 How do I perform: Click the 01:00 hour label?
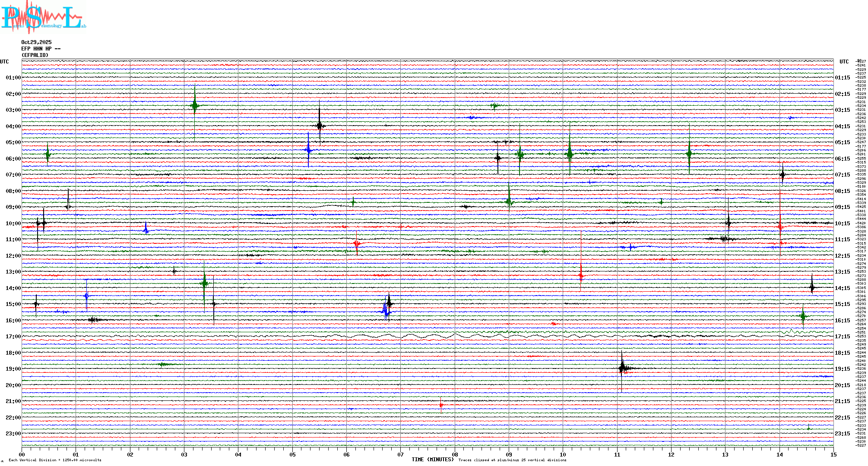point(13,78)
